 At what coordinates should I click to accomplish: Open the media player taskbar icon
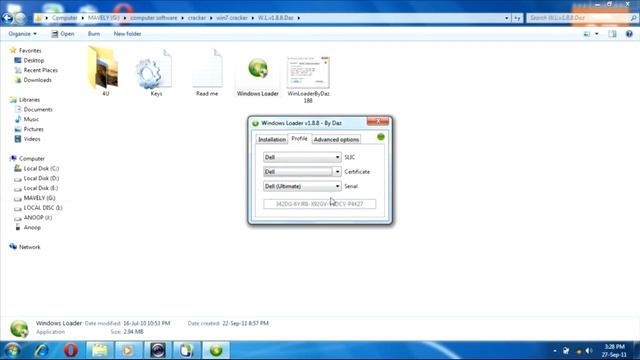[x=128, y=350]
